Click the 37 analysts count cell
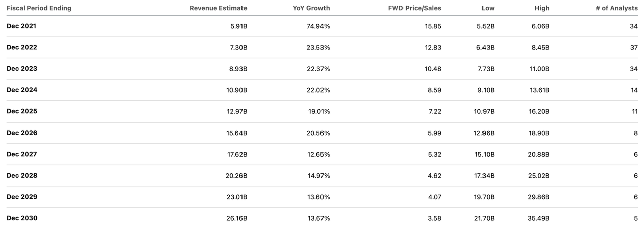 (633, 47)
